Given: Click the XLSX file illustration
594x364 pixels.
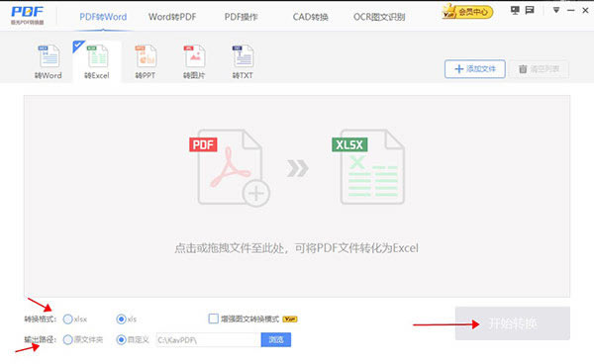Looking at the screenshot, I should pyautogui.click(x=369, y=167).
